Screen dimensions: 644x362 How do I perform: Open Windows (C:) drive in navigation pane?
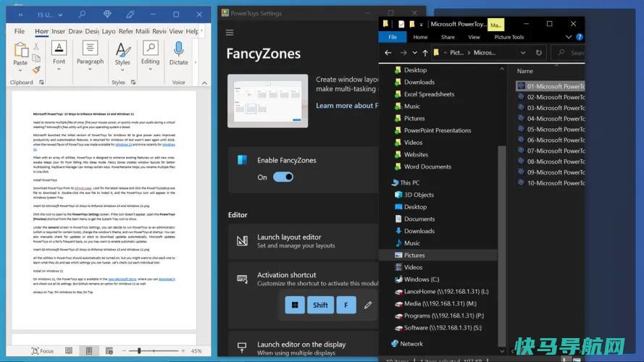pyautogui.click(x=422, y=279)
